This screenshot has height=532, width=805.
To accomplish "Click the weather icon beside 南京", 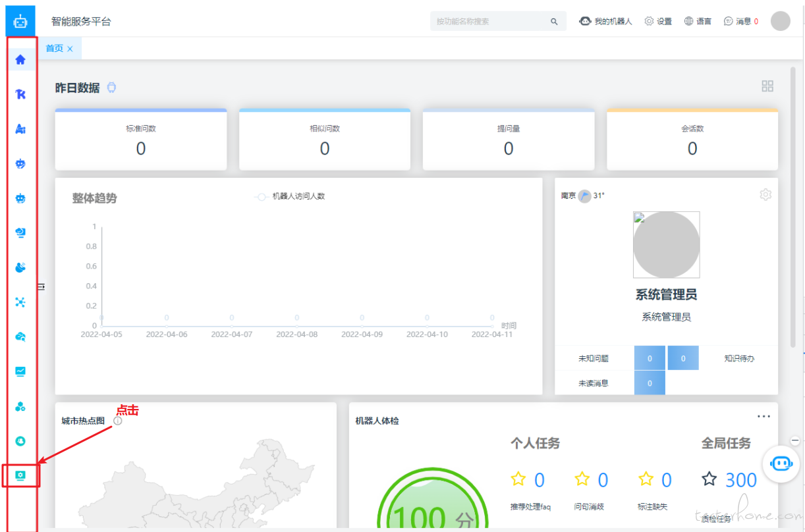I will [584, 196].
